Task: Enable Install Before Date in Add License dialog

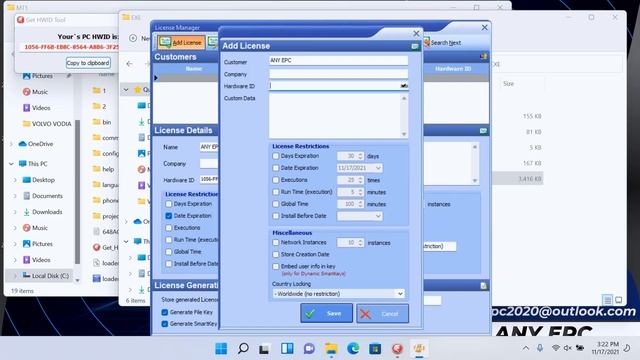Action: 276,216
